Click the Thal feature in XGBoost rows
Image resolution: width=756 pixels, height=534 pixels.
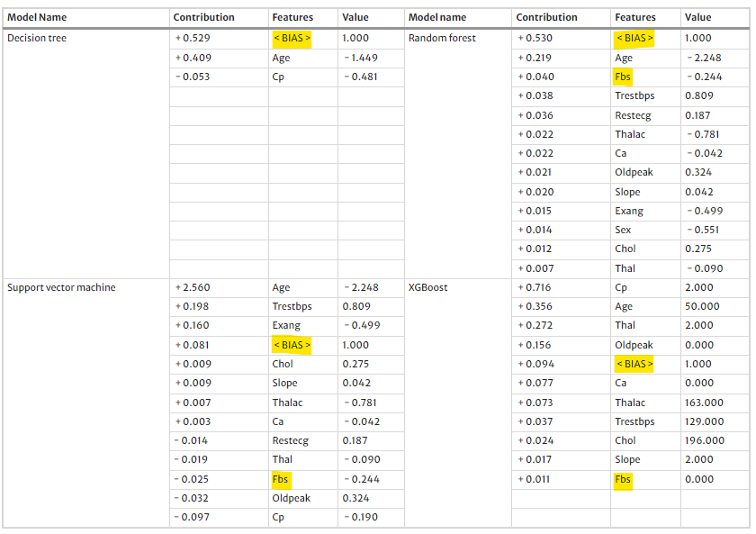click(x=625, y=325)
